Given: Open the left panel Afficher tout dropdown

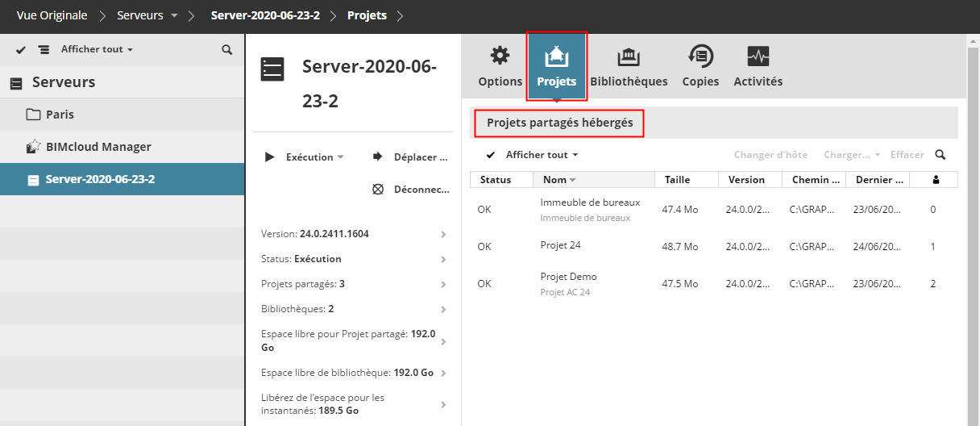Looking at the screenshot, I should pos(97,50).
